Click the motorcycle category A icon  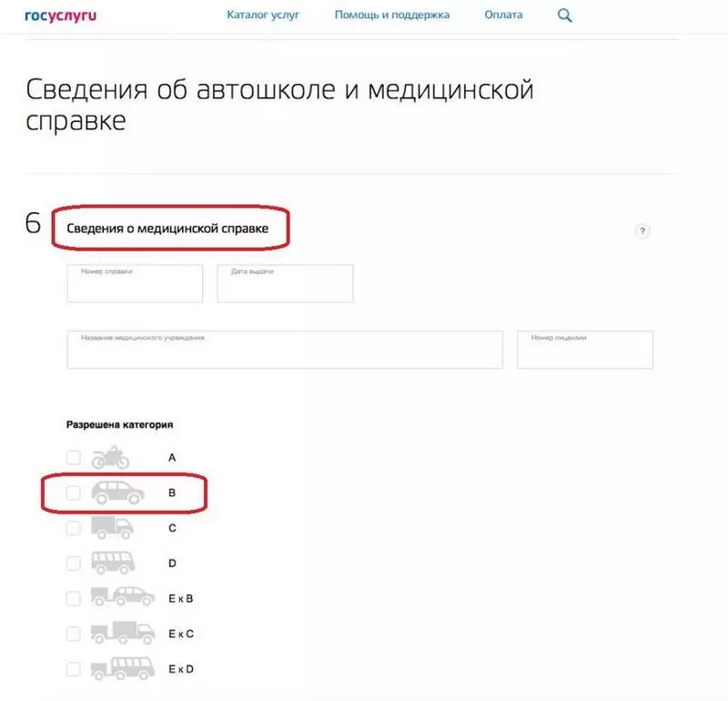(x=110, y=458)
